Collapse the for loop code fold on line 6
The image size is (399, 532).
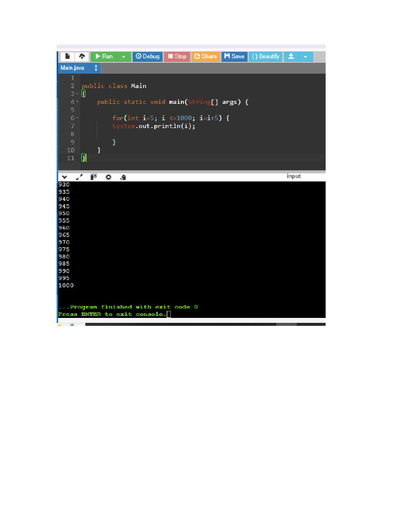[77, 118]
